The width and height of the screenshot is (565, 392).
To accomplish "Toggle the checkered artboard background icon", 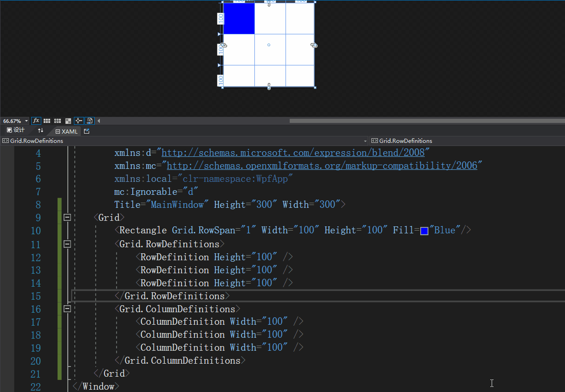I will point(68,121).
